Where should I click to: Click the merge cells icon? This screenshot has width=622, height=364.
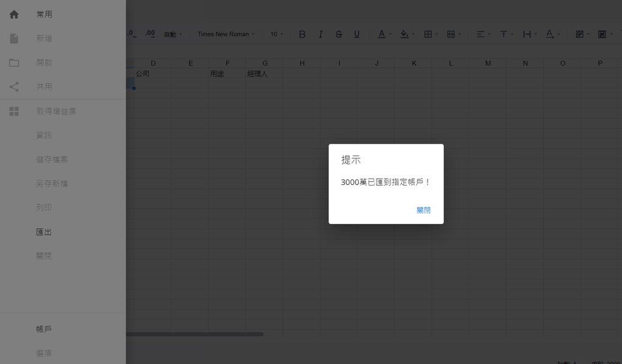[x=451, y=35]
